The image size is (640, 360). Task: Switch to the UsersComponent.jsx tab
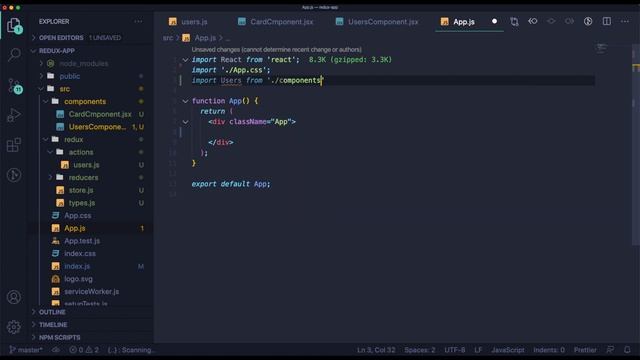pos(377,22)
